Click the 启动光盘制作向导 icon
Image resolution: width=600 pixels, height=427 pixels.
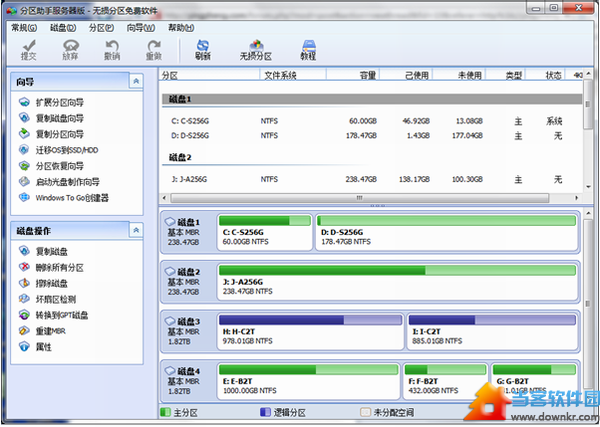(x=24, y=181)
